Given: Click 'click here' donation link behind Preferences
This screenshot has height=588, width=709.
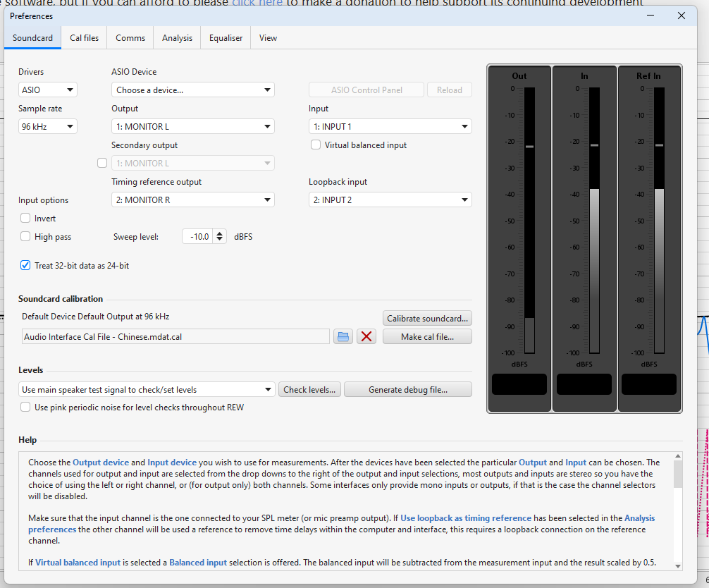Looking at the screenshot, I should [x=257, y=3].
